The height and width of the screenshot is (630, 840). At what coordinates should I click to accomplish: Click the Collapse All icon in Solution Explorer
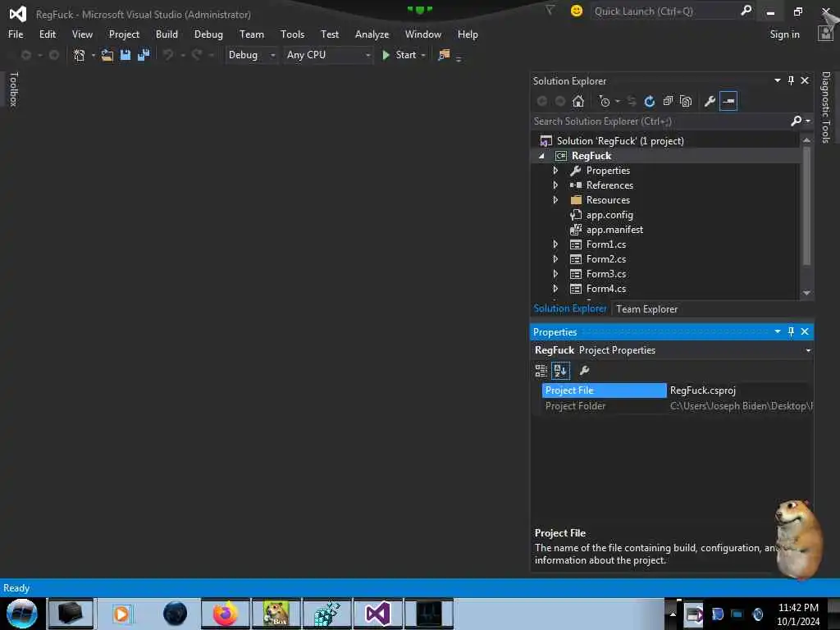click(x=668, y=101)
